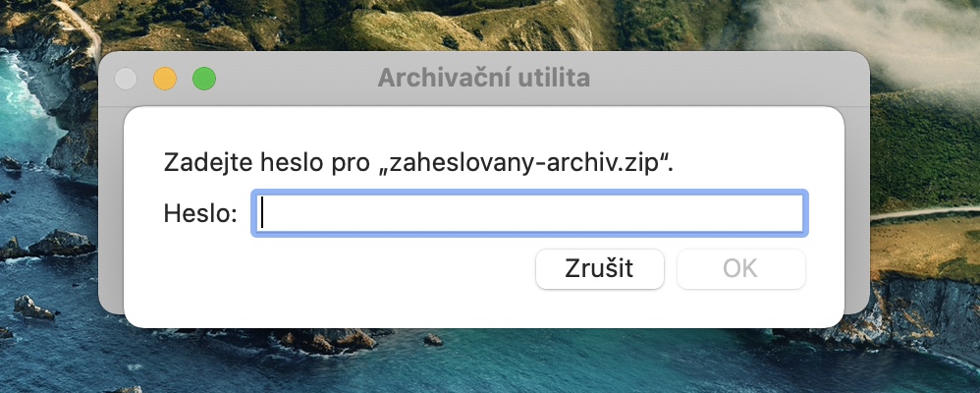Click the "Heslo:" field label

(x=200, y=213)
